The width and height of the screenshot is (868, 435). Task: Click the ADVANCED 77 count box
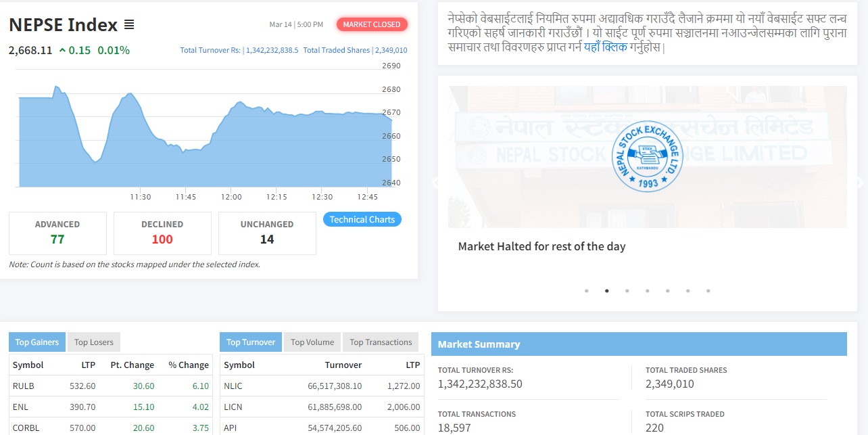click(x=57, y=233)
